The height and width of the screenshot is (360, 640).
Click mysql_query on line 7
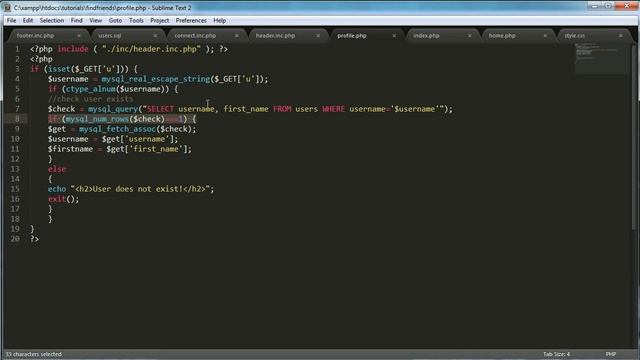[113, 109]
